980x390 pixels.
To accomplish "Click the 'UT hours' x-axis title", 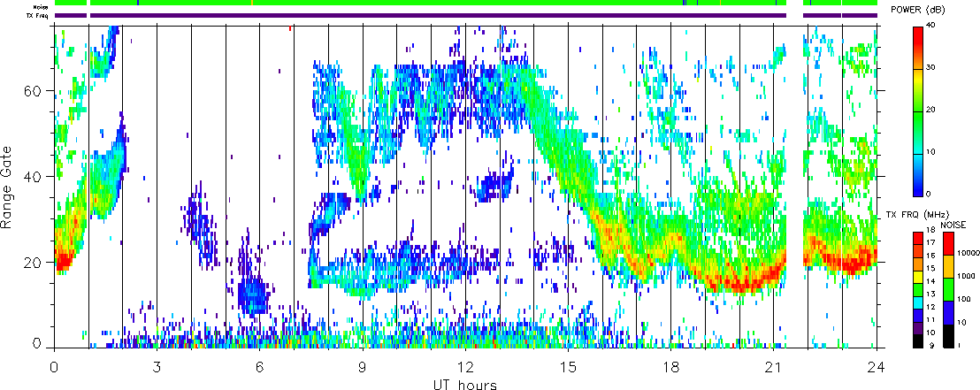I will [465, 384].
